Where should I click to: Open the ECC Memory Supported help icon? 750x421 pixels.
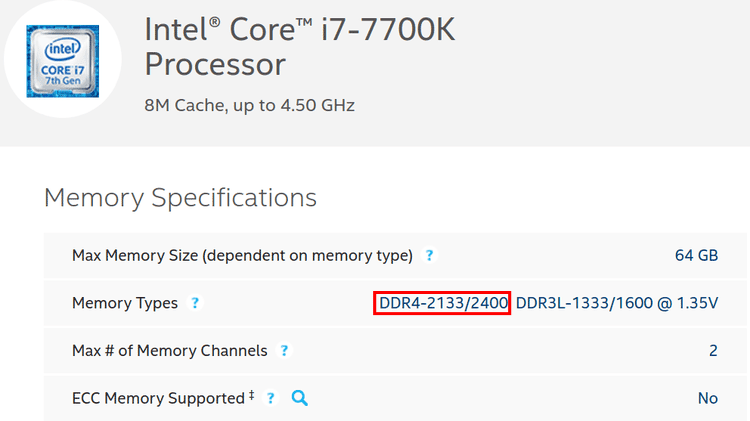pos(271,398)
